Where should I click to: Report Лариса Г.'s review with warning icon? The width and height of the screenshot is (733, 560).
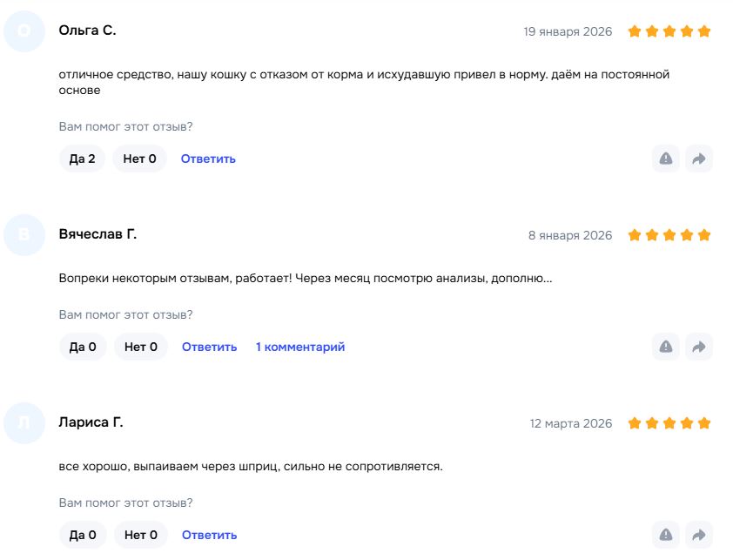(x=666, y=535)
